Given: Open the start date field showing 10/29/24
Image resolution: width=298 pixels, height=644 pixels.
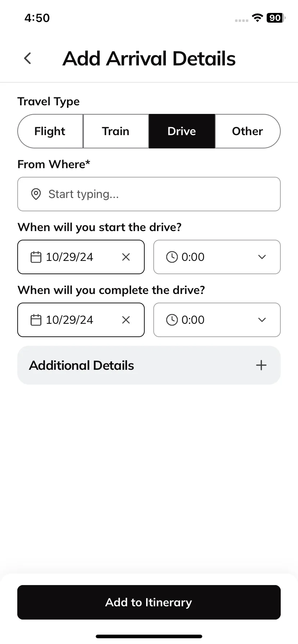Looking at the screenshot, I should pyautogui.click(x=81, y=257).
